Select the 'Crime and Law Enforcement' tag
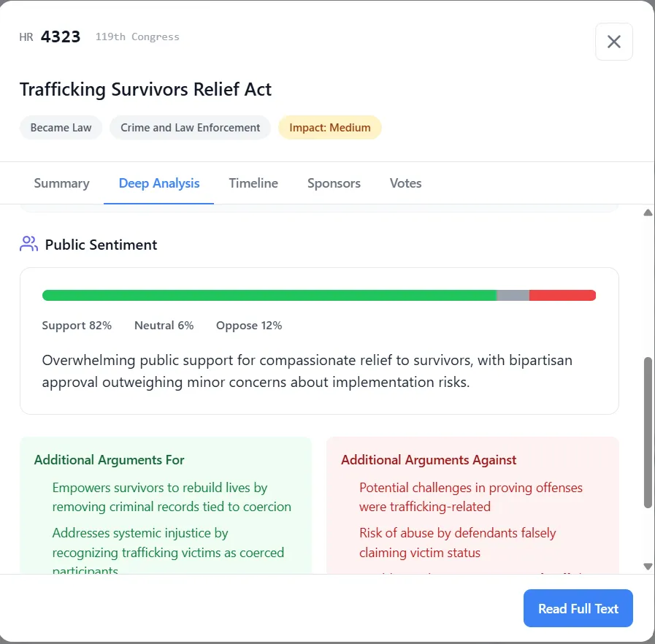 tap(190, 127)
